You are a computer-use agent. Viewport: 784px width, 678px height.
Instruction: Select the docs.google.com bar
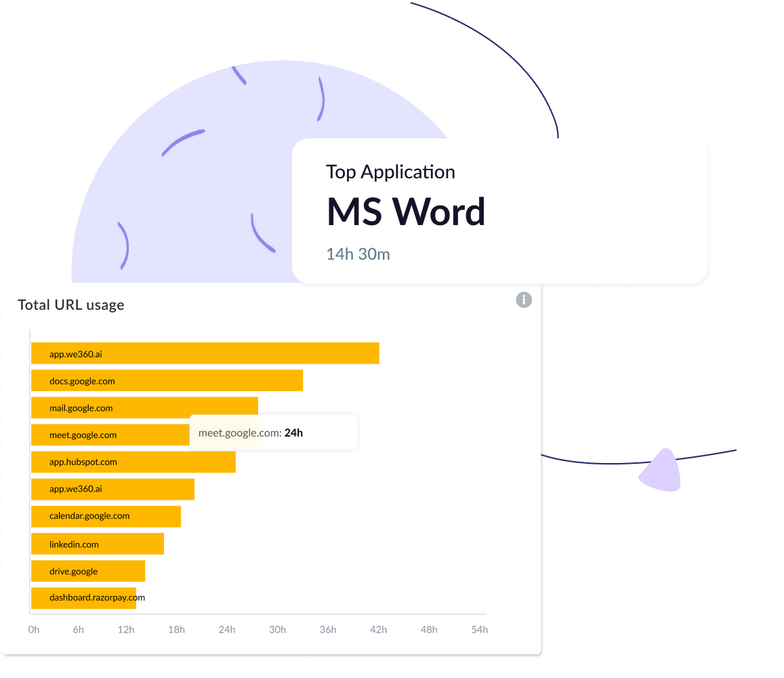click(x=167, y=380)
